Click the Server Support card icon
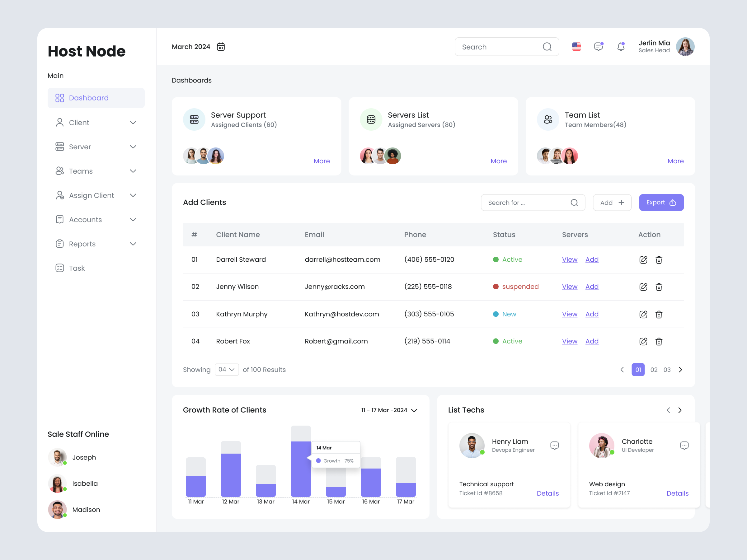 click(x=194, y=119)
